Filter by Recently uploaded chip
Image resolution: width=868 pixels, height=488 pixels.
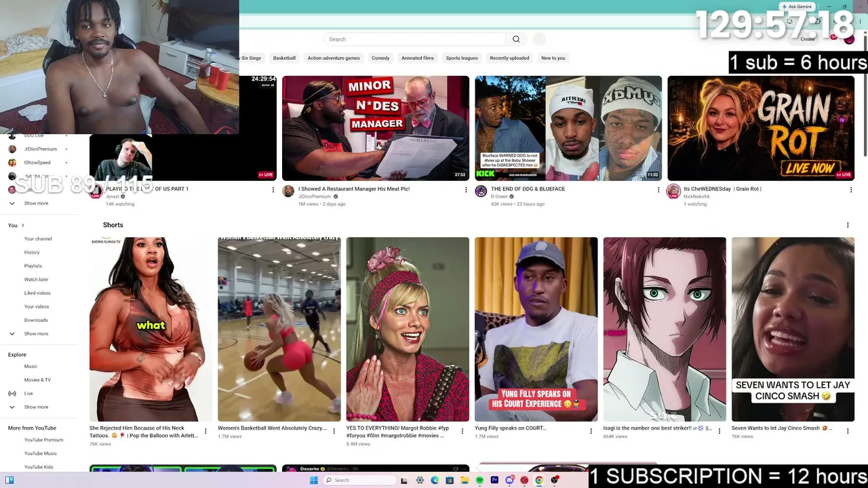(x=509, y=58)
